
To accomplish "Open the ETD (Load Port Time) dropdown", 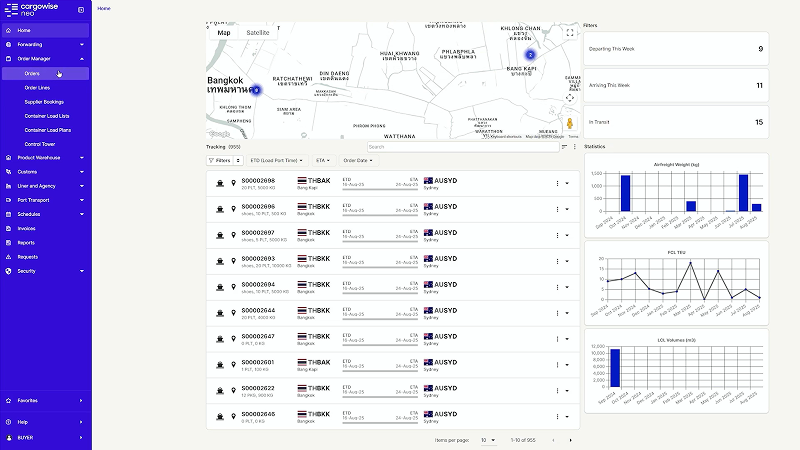I will 277,160.
